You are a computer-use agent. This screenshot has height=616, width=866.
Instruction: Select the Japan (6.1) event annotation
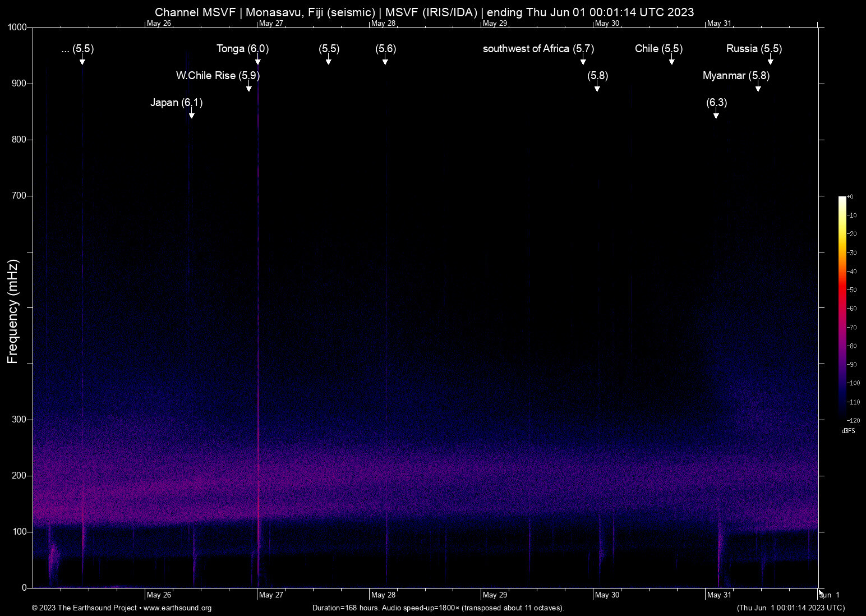[x=177, y=103]
